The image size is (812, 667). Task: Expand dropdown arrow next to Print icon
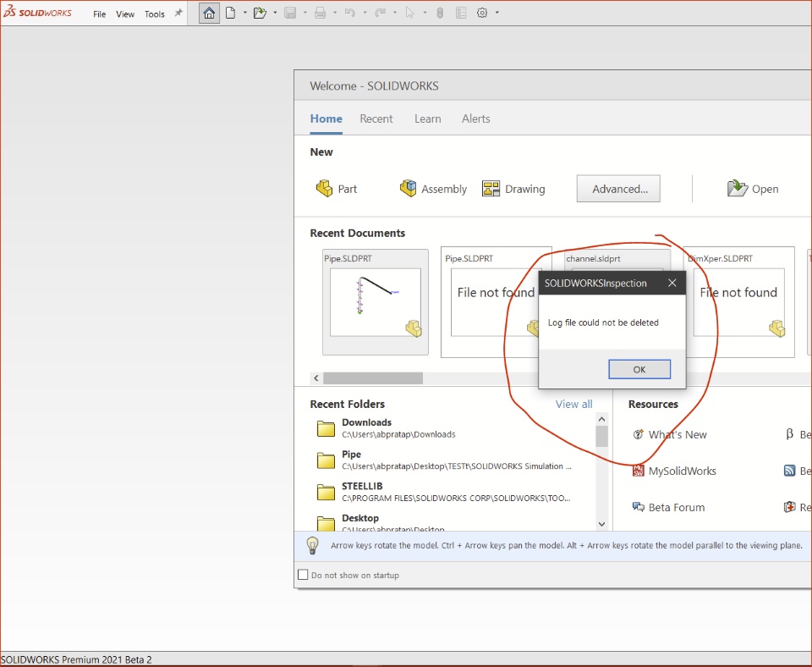coord(335,13)
